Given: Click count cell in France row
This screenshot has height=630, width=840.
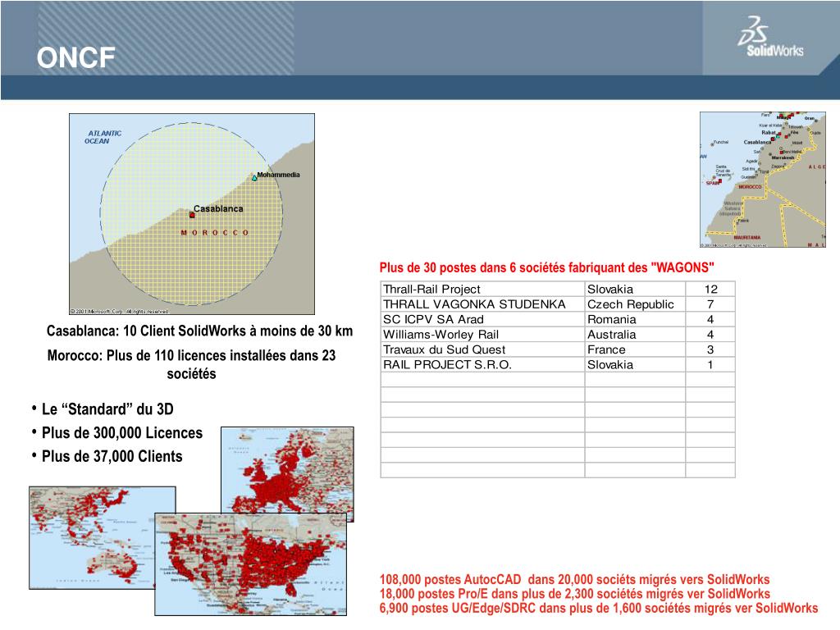Looking at the screenshot, I should point(710,349).
